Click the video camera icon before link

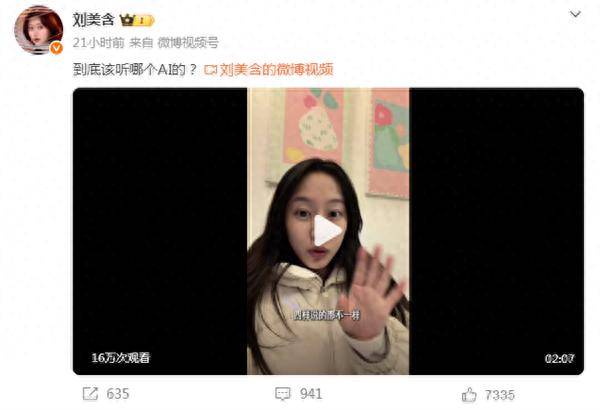(x=211, y=70)
